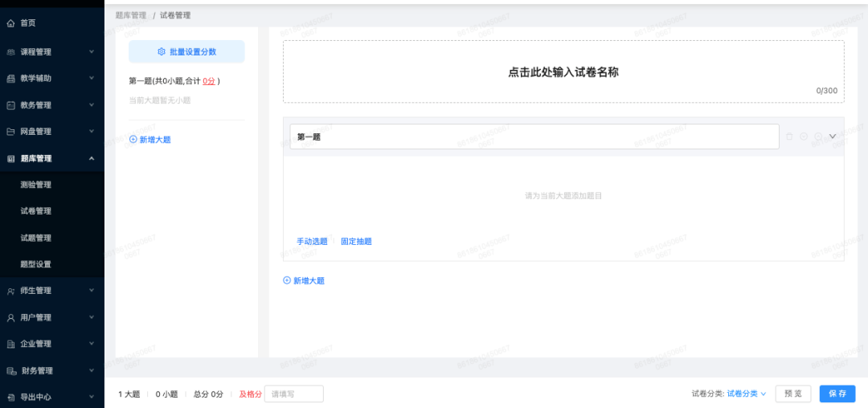Click the 企业管理 building icon

10,344
